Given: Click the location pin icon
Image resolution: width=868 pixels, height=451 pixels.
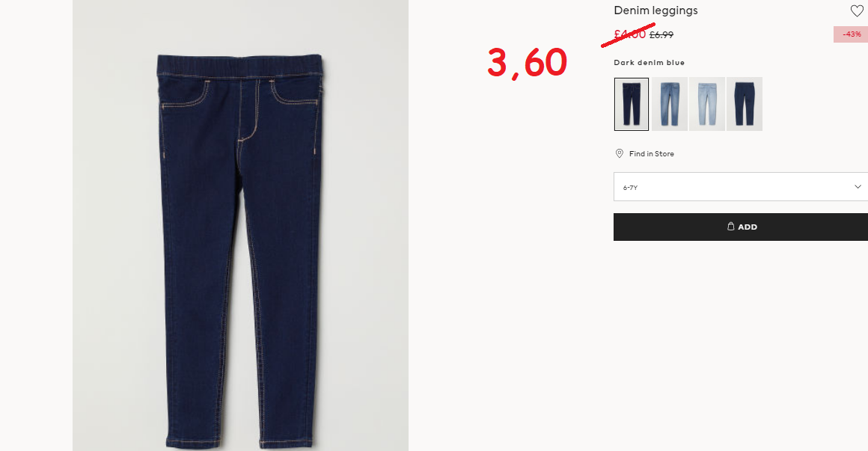Looking at the screenshot, I should [x=620, y=153].
